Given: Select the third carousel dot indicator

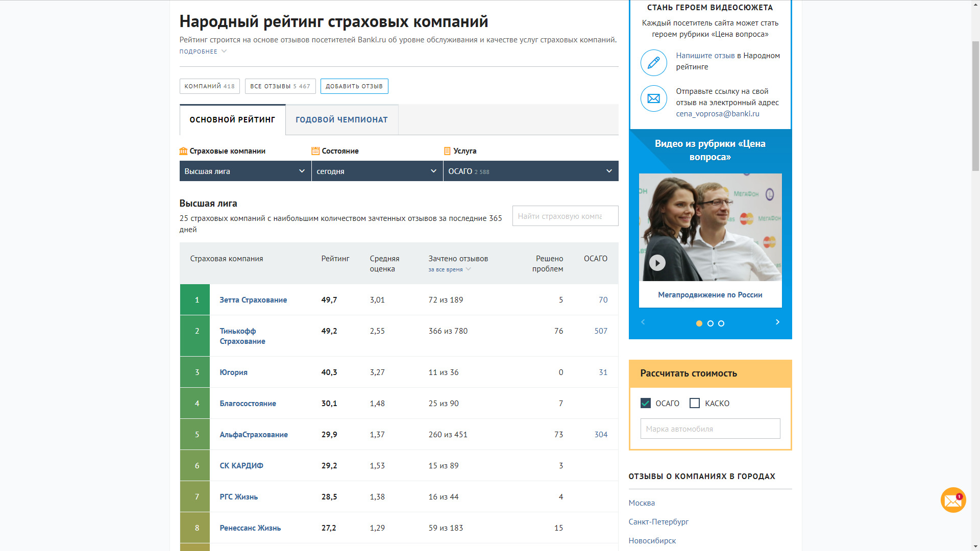Looking at the screenshot, I should tap(721, 323).
